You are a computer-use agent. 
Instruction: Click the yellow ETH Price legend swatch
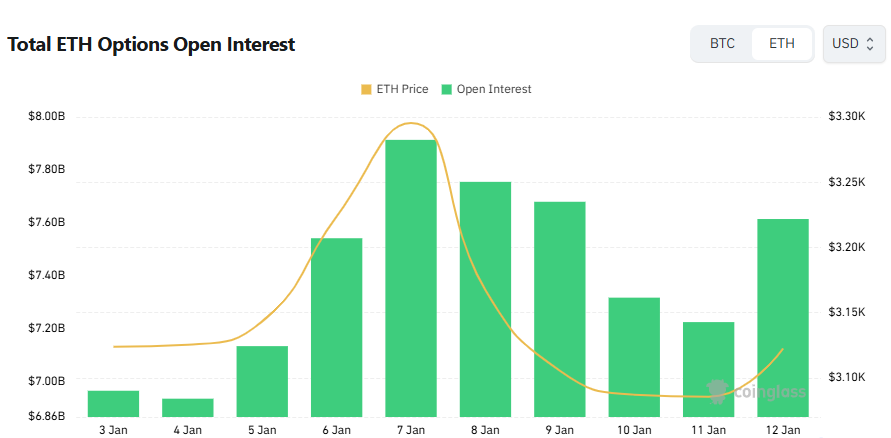coord(365,89)
